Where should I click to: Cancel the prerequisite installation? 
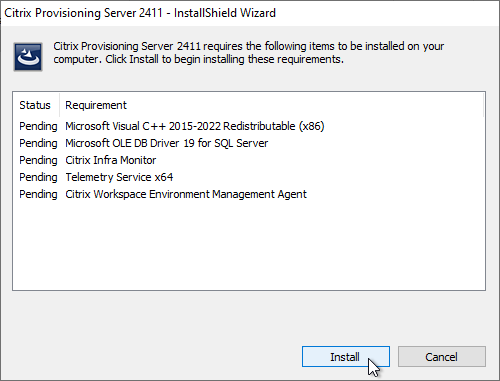click(442, 357)
